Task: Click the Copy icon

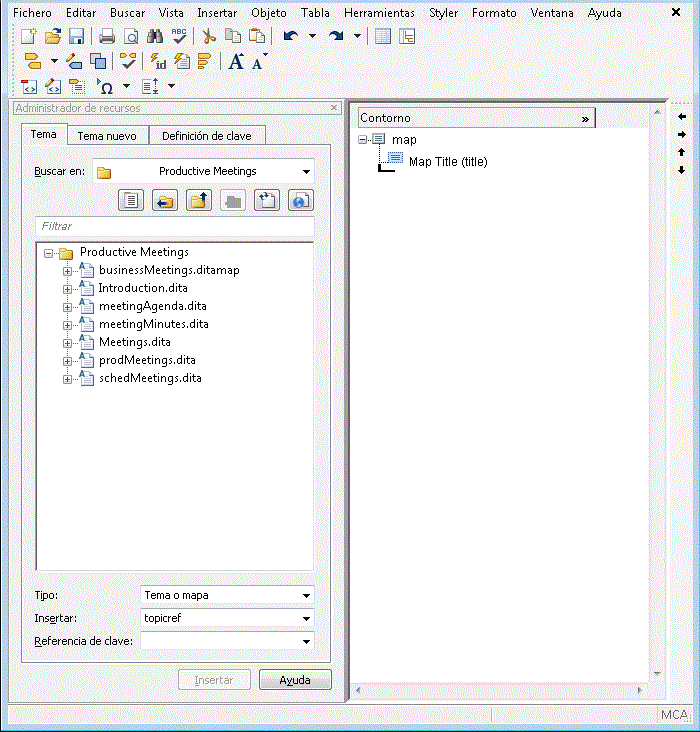Action: point(233,36)
